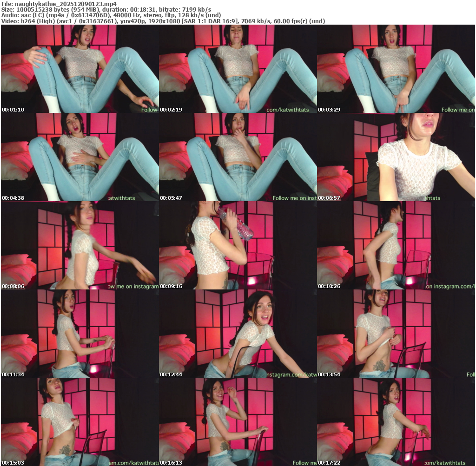Open the thumbnail labeled 00:10:26
Viewport: 476px width, 466px height.
tap(396, 245)
